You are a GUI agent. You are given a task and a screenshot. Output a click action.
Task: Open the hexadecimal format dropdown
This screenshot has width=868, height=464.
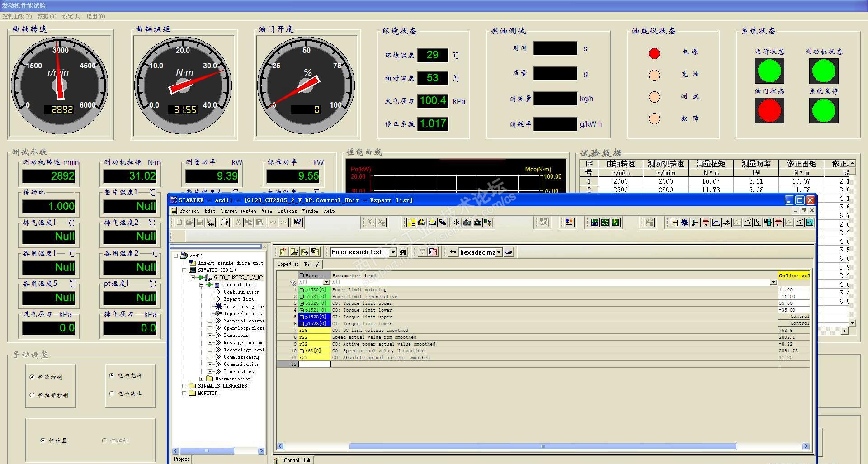tap(499, 252)
